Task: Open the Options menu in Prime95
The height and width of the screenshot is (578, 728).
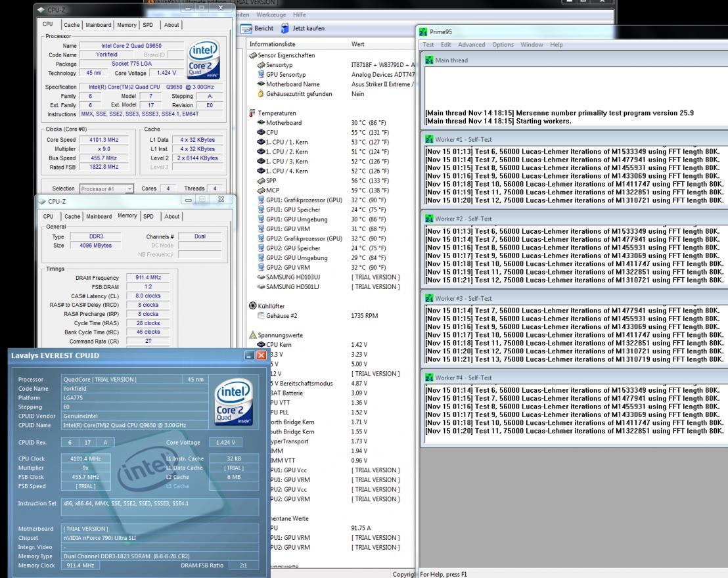Action: pyautogui.click(x=503, y=45)
